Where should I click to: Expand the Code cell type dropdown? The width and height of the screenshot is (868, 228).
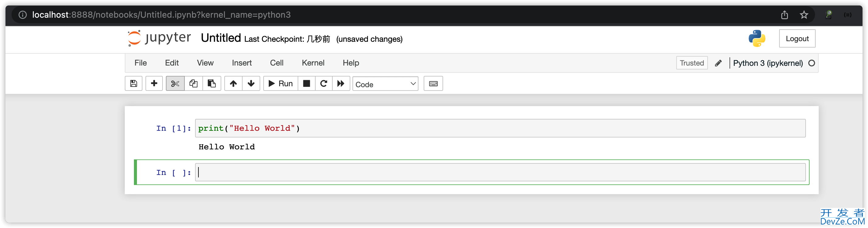pyautogui.click(x=385, y=84)
